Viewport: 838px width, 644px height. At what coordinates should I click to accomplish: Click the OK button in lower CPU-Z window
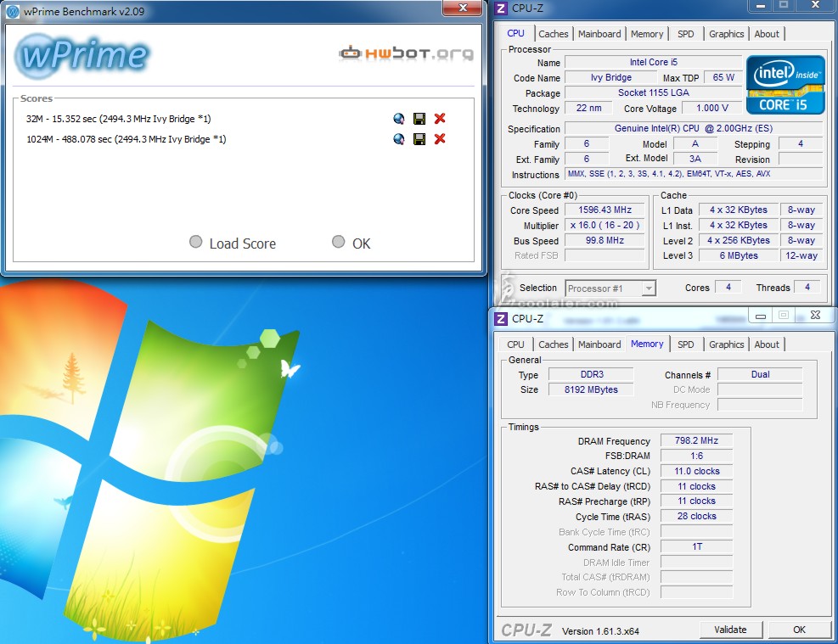tap(799, 630)
